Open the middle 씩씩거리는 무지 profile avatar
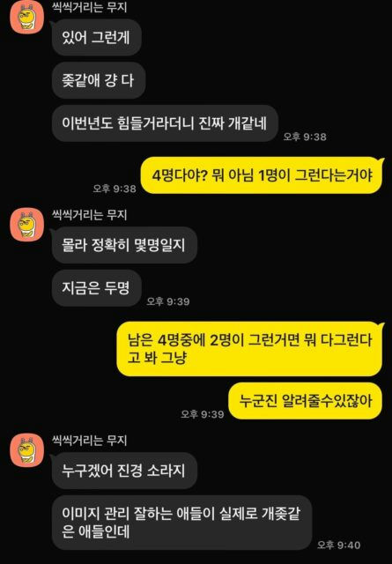This screenshot has width=392, height=564. (27, 225)
